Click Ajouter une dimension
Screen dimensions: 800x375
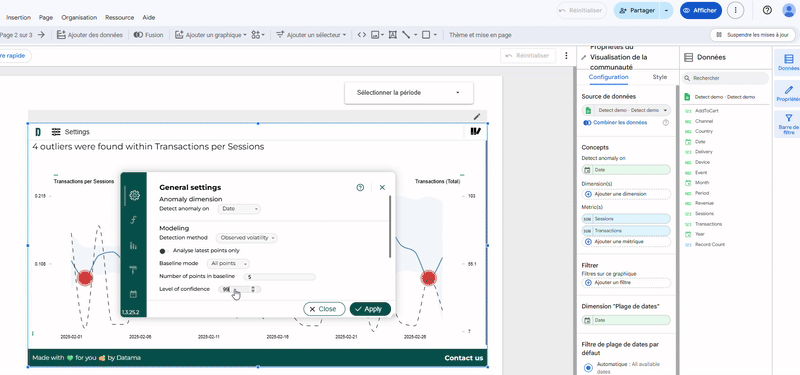[626, 194]
